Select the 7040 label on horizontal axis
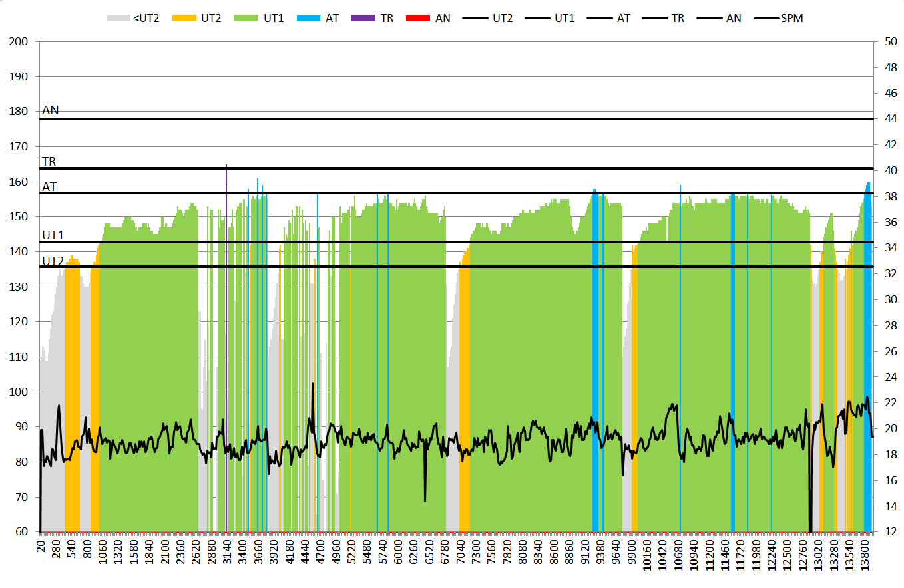 [461, 559]
